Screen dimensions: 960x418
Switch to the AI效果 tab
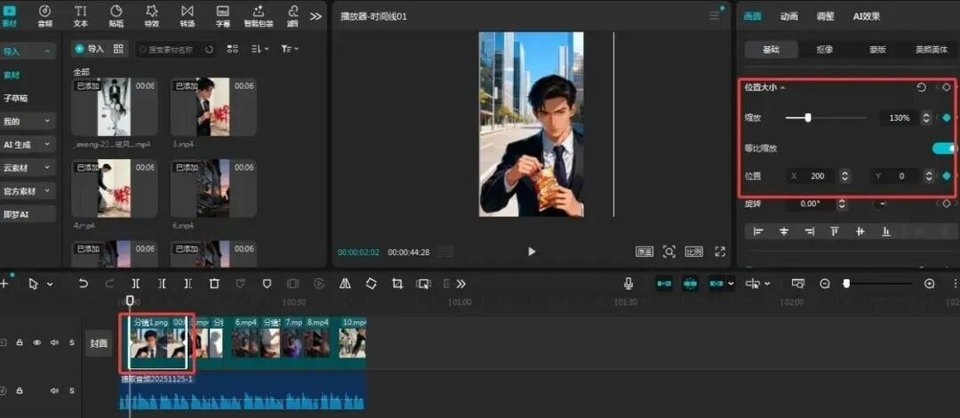click(x=866, y=17)
